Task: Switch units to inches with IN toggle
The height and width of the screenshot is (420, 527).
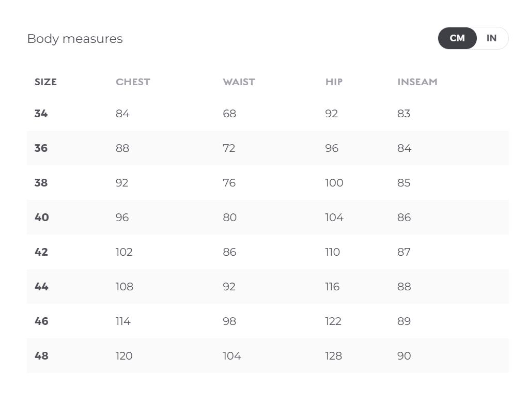Action: tap(491, 38)
